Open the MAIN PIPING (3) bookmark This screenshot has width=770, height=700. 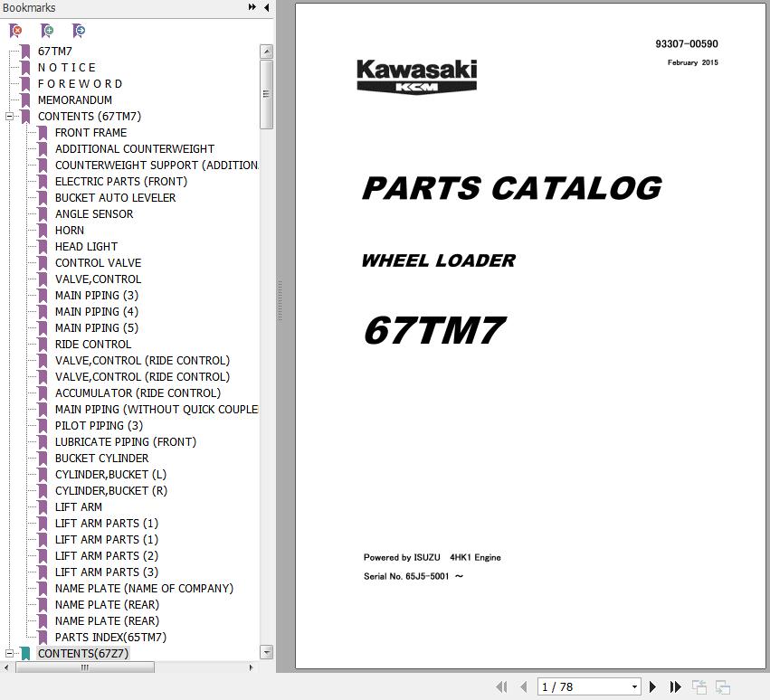[97, 295]
